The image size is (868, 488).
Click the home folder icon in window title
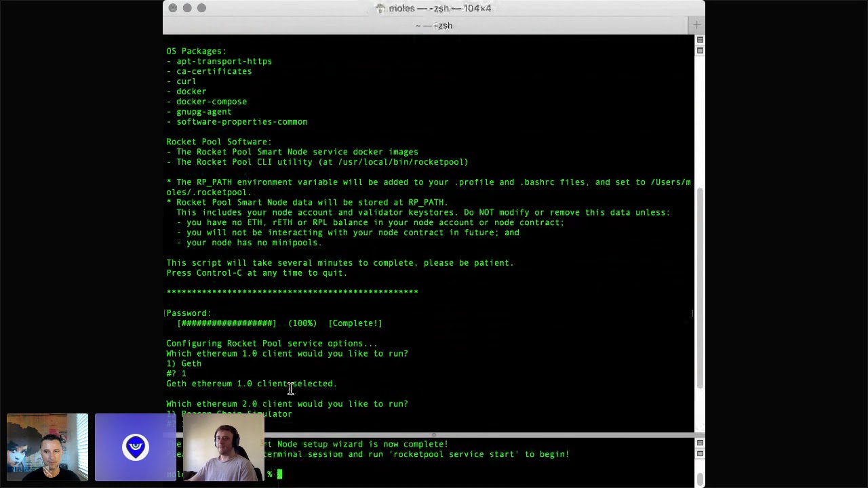tap(381, 8)
